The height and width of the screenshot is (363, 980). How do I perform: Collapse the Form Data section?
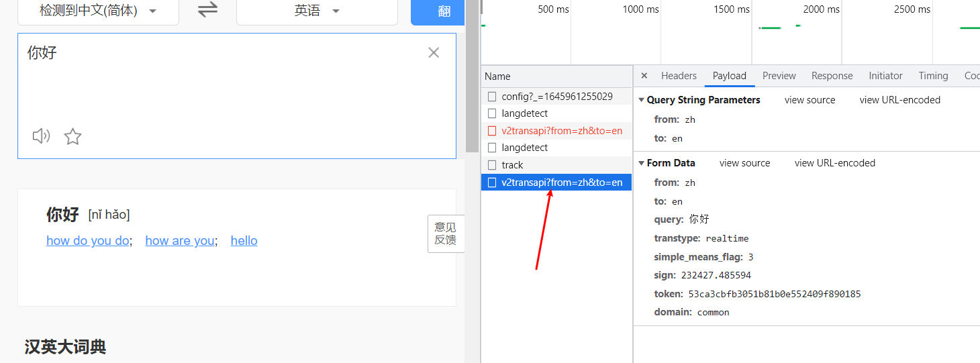coord(641,163)
